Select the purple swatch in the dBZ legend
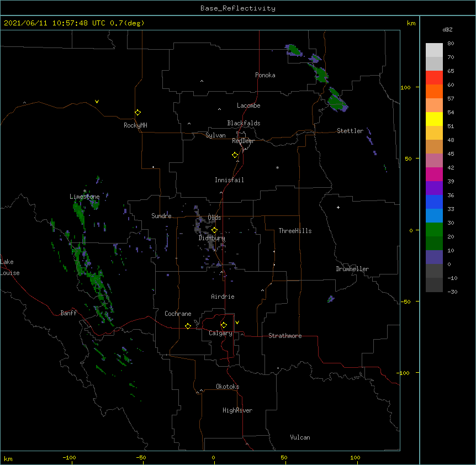 pyautogui.click(x=434, y=188)
